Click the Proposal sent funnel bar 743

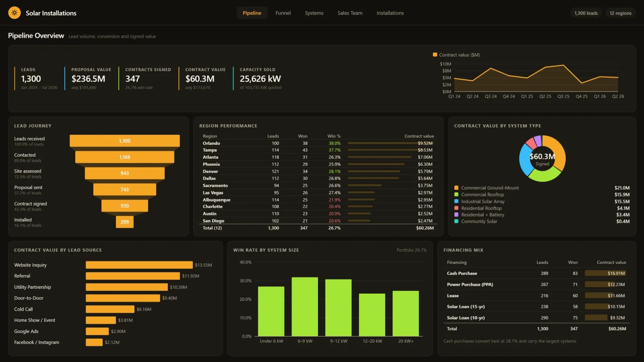[125, 189]
